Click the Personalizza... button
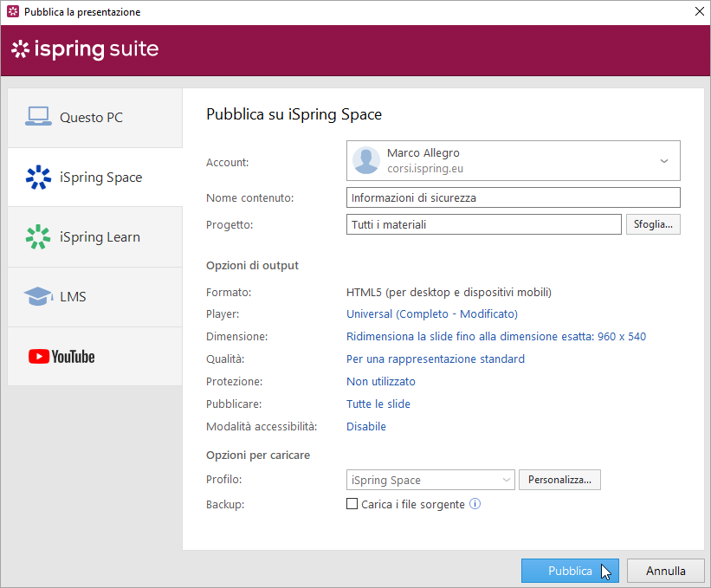 [559, 480]
